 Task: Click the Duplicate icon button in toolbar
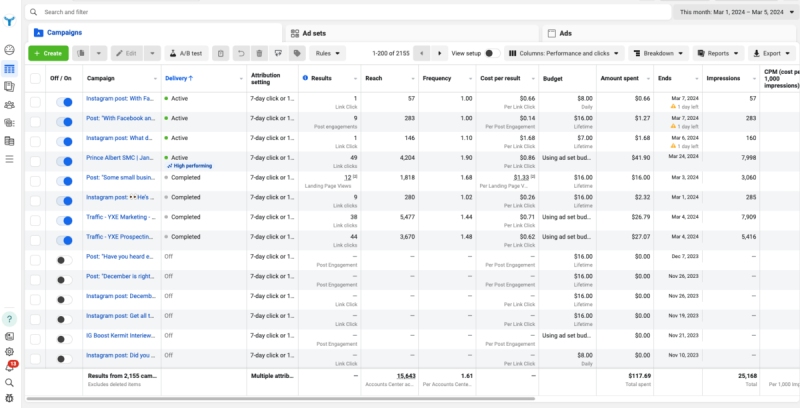(81, 53)
